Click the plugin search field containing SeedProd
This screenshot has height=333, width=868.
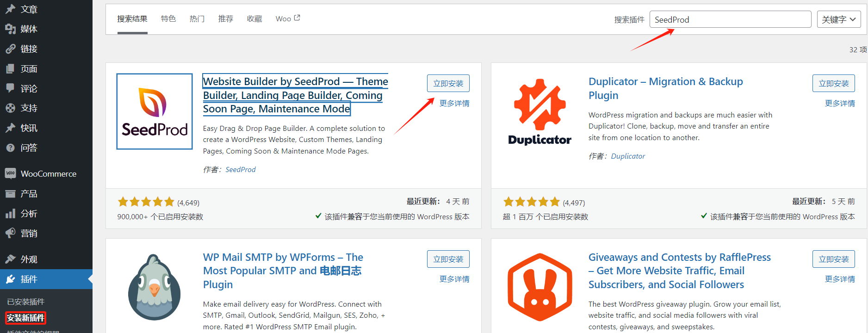click(x=730, y=19)
